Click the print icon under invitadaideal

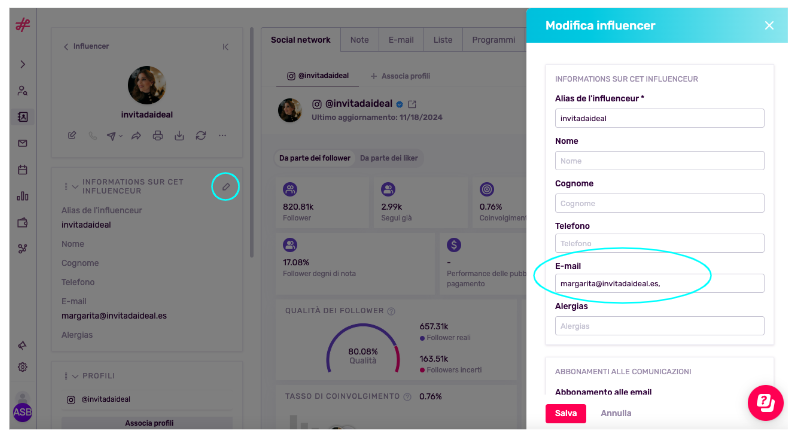point(158,136)
